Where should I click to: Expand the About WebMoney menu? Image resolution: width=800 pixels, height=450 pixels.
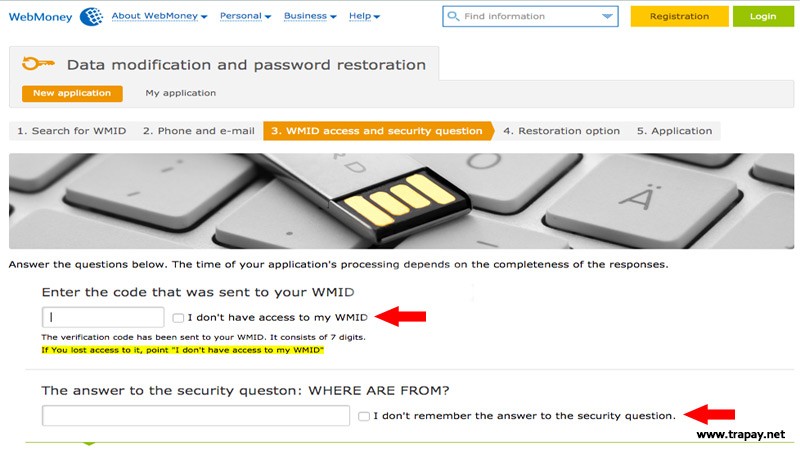click(x=159, y=16)
